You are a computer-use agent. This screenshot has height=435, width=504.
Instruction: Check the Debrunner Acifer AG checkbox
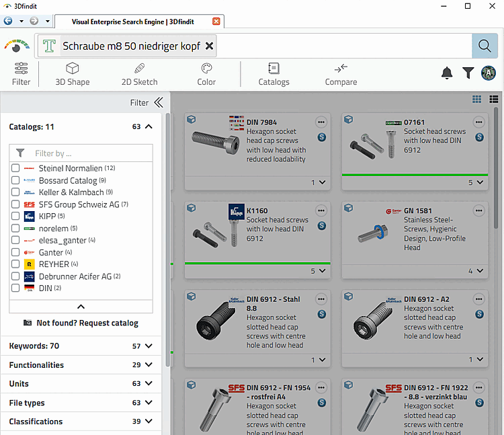pos(15,276)
